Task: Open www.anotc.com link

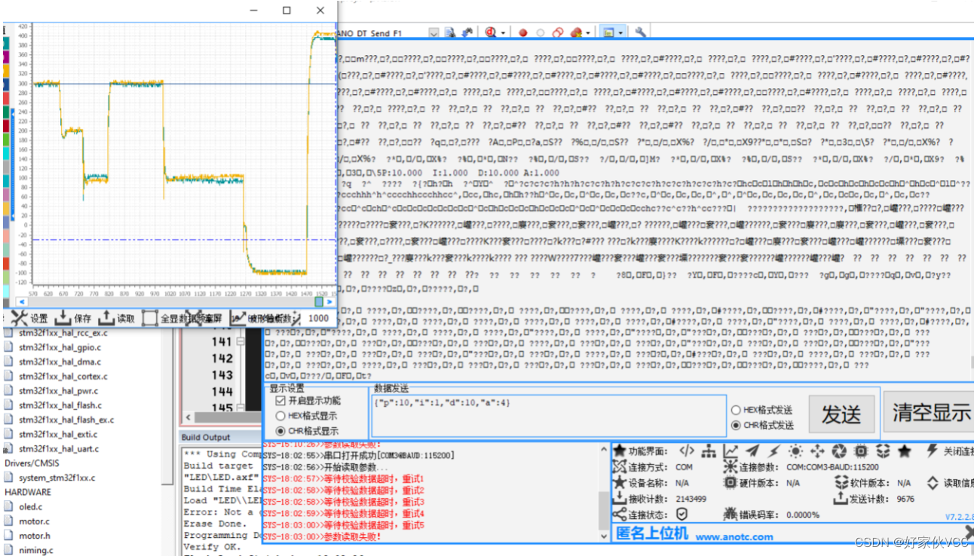Action: click(733, 536)
